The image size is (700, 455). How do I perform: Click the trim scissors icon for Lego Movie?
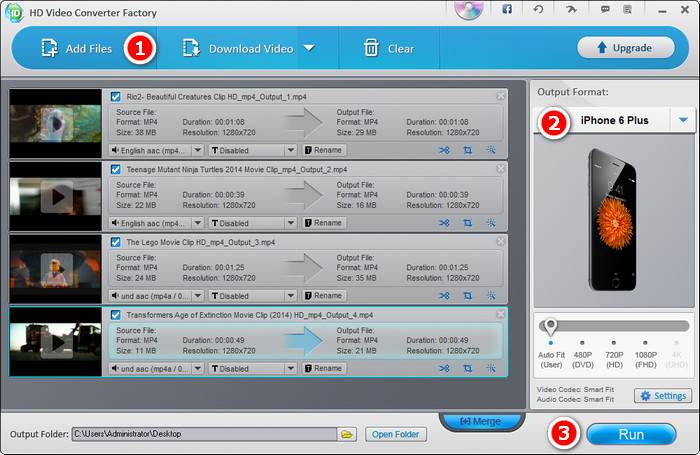(x=444, y=296)
